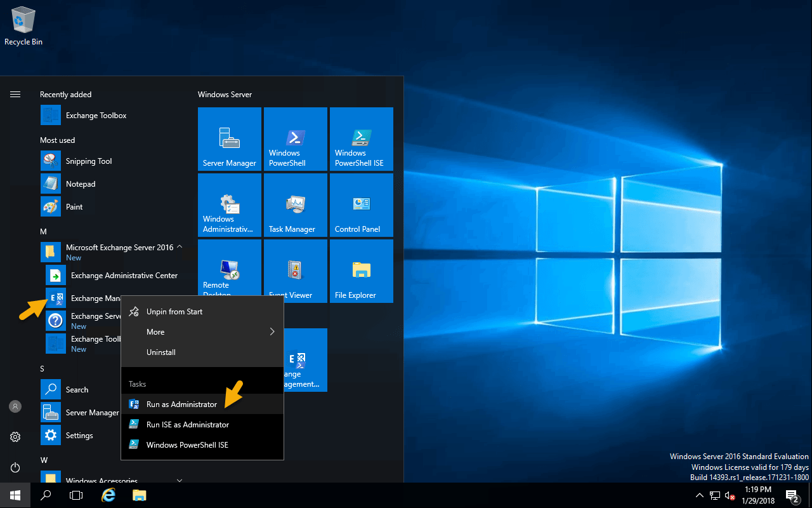Click the Windows Server group heading
This screenshot has height=508, width=812.
point(225,95)
